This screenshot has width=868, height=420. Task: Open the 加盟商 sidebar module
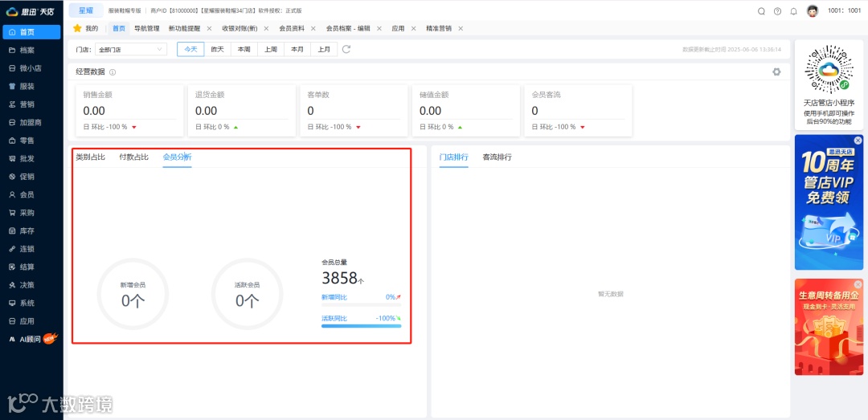point(31,122)
